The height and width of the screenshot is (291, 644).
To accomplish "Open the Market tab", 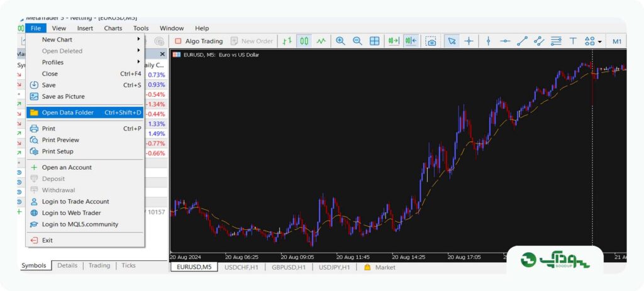I will coord(379,267).
